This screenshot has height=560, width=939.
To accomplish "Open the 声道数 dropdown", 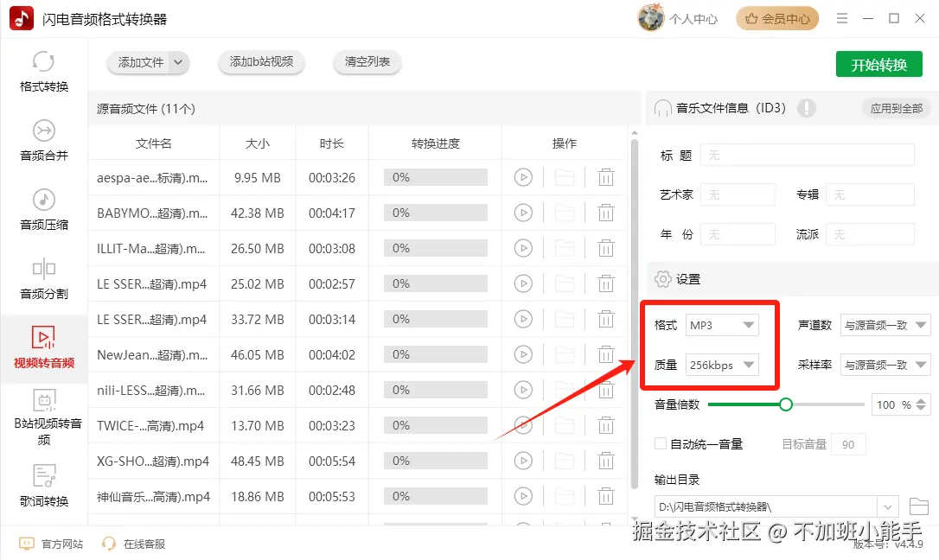I will (x=885, y=325).
